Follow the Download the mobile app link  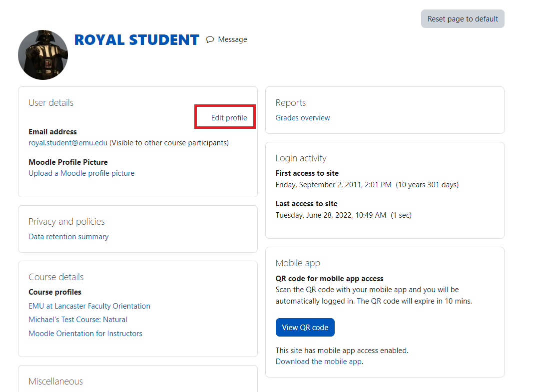[319, 362]
